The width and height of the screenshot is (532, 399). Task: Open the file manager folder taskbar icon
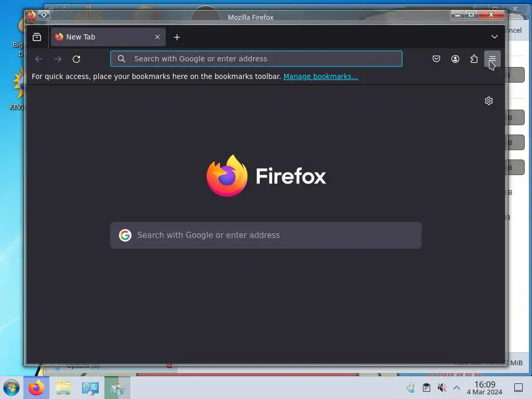point(63,388)
